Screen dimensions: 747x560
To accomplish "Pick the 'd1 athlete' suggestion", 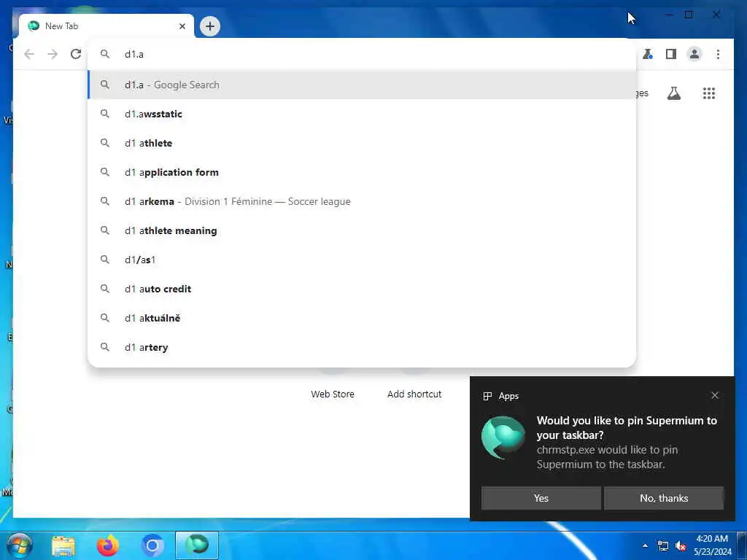I will click(362, 143).
